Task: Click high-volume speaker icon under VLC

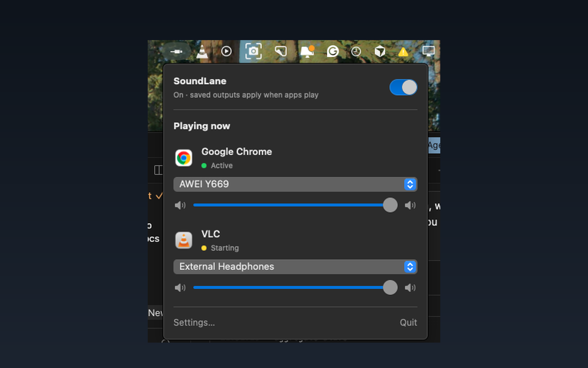Action: (x=410, y=288)
